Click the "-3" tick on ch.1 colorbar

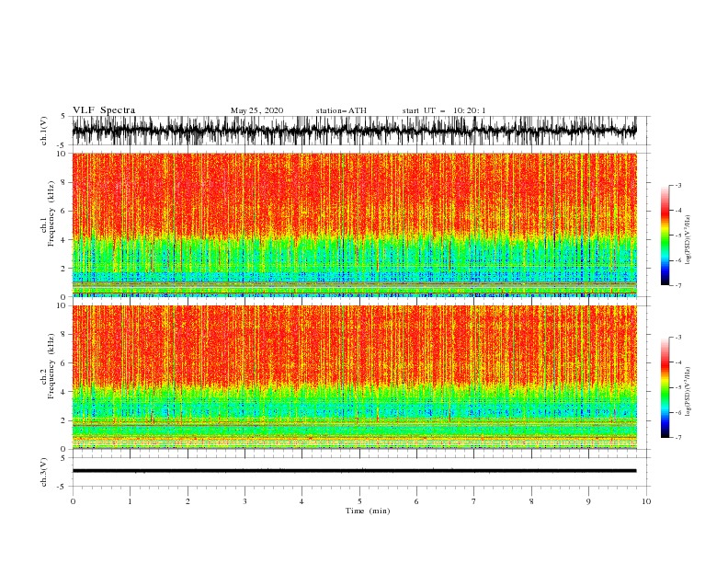(x=678, y=185)
